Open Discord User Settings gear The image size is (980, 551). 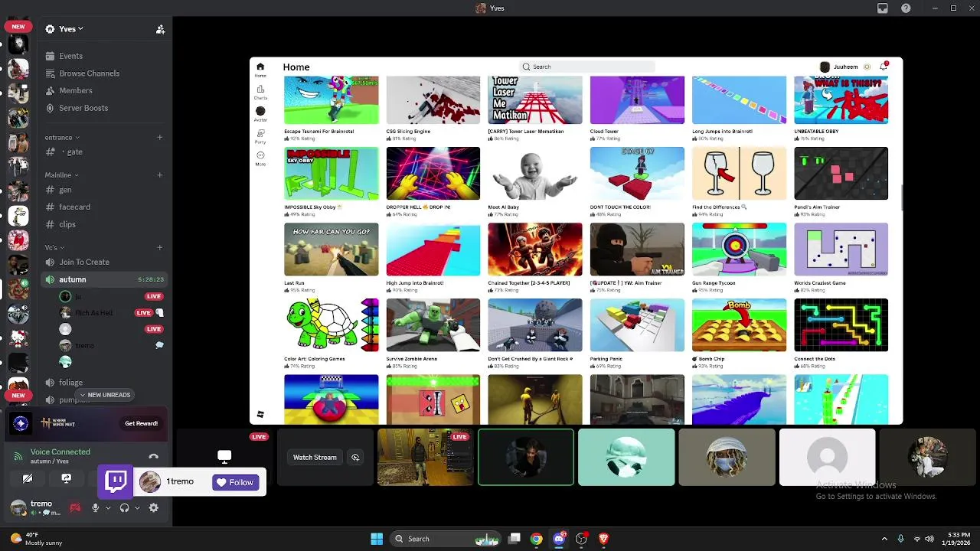tap(154, 507)
